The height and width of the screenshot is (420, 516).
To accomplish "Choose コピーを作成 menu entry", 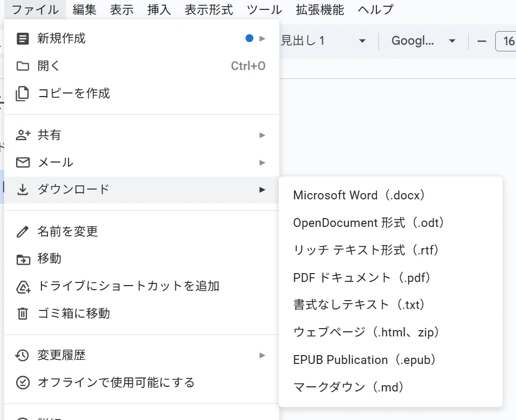I will [x=142, y=93].
